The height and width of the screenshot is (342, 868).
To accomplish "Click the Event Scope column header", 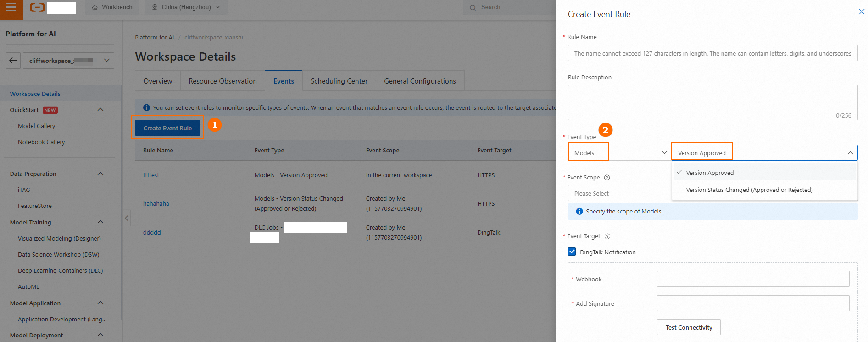I will click(383, 150).
